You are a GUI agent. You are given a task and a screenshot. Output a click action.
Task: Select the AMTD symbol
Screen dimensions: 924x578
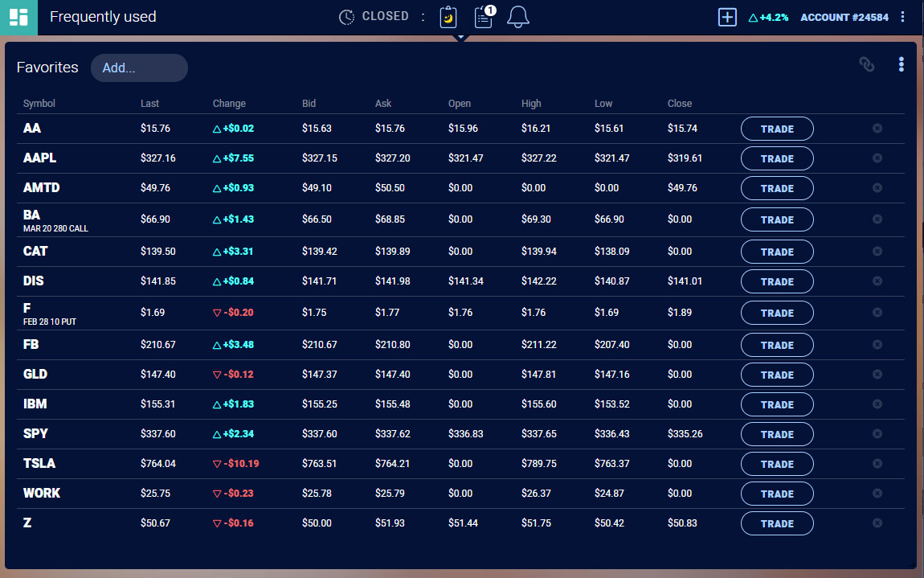(41, 187)
